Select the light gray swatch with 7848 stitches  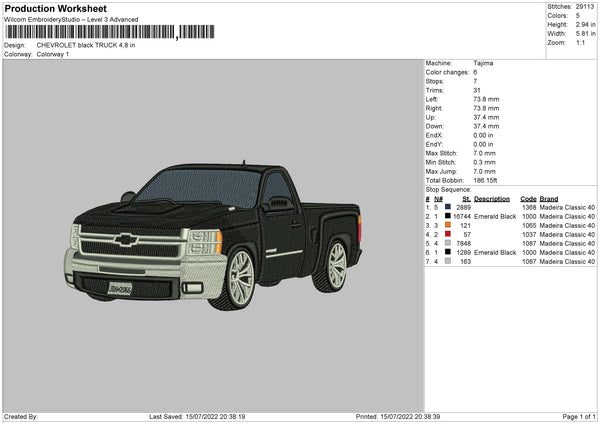coord(448,243)
